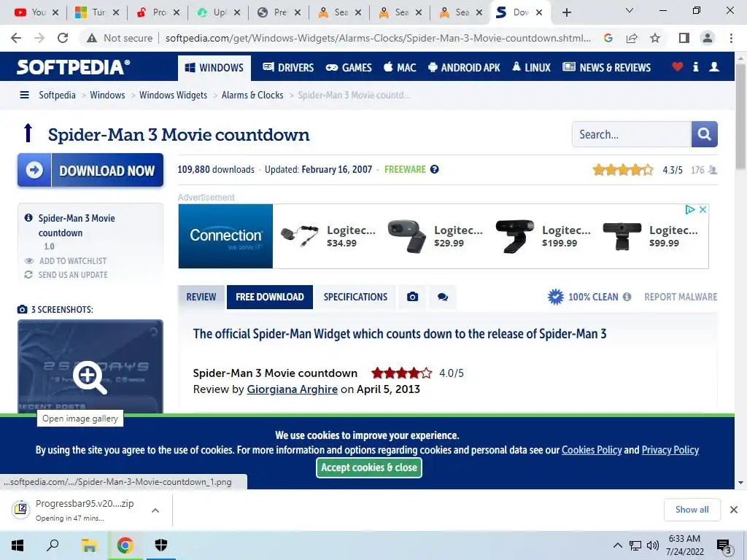Bookmark this page with the star icon

pyautogui.click(x=655, y=38)
